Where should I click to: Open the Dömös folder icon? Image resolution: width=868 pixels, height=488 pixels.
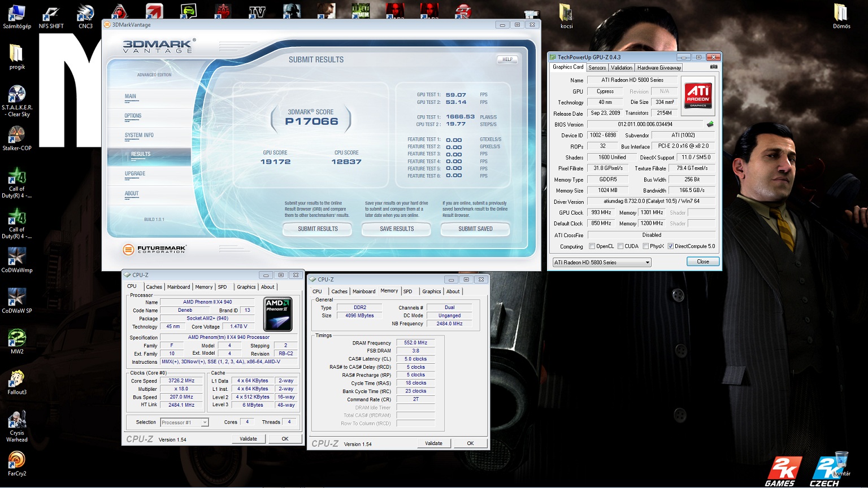tap(841, 16)
